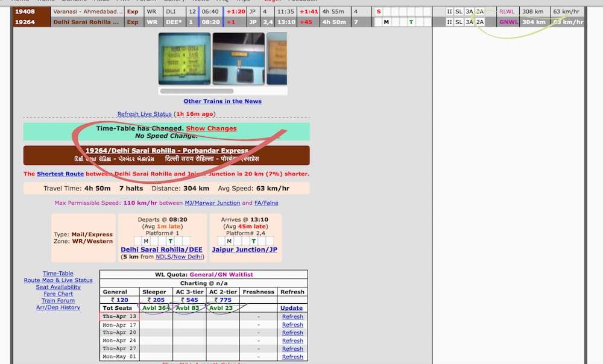Click Refresh for Mon-May 01 row
Image resolution: width=603 pixels, height=364 pixels.
pos(292,357)
